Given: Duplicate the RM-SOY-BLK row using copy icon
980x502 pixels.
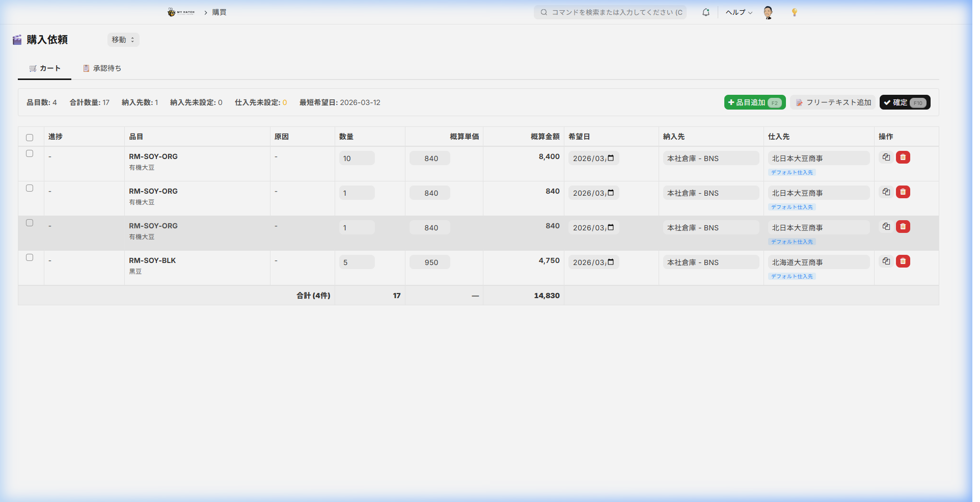Looking at the screenshot, I should click(886, 261).
